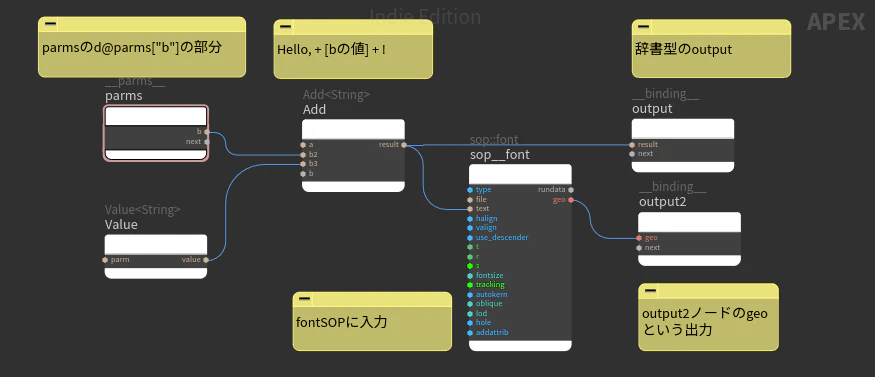Select the Value node name label

click(121, 225)
